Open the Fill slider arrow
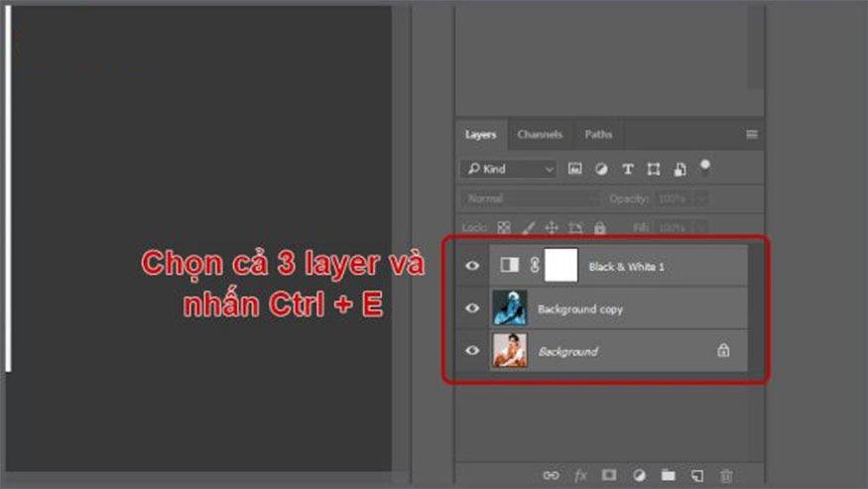868x489 pixels. point(700,227)
